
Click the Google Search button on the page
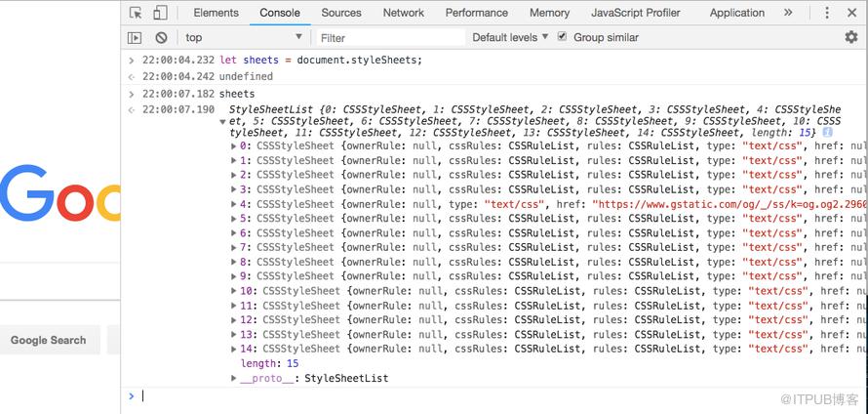pyautogui.click(x=49, y=340)
